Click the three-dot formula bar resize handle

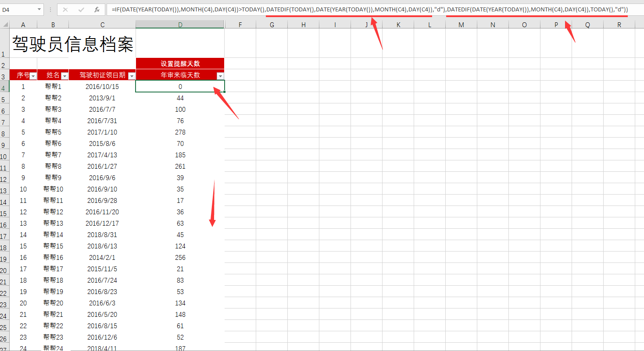coord(50,9)
